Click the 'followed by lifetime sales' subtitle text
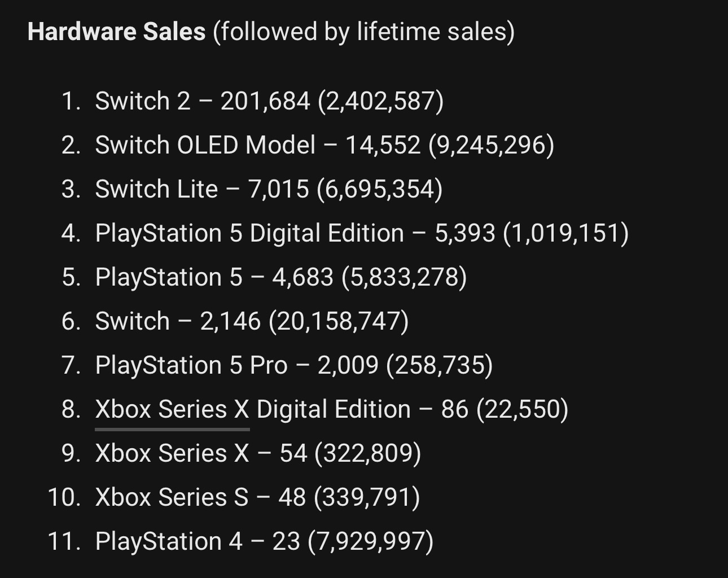728x578 pixels. [363, 32]
